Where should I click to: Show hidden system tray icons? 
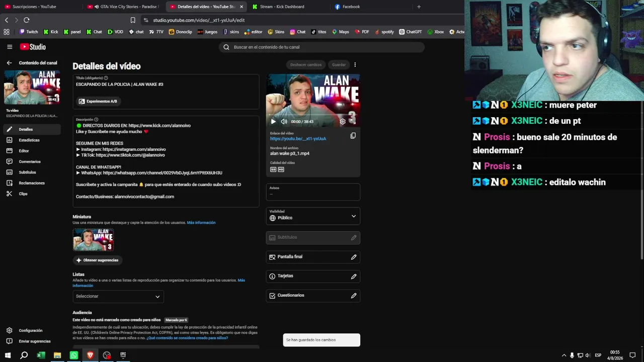click(563, 355)
